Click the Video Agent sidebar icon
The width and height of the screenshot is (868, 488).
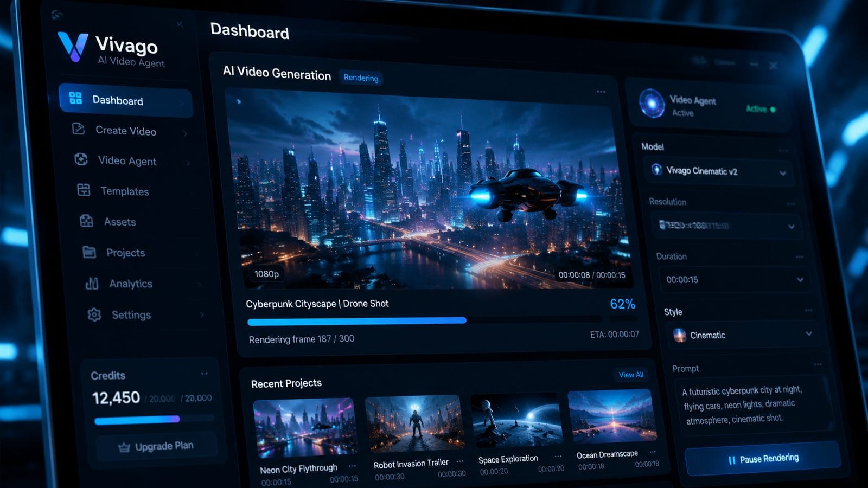click(x=81, y=159)
